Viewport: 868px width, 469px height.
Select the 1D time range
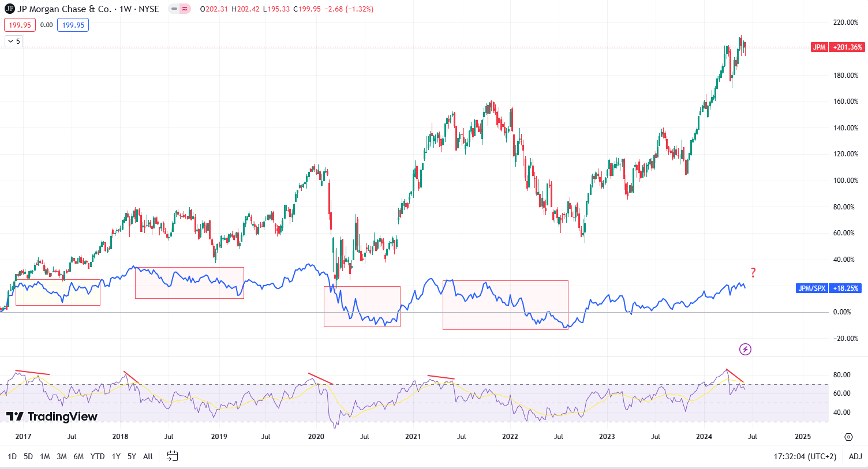pos(12,456)
